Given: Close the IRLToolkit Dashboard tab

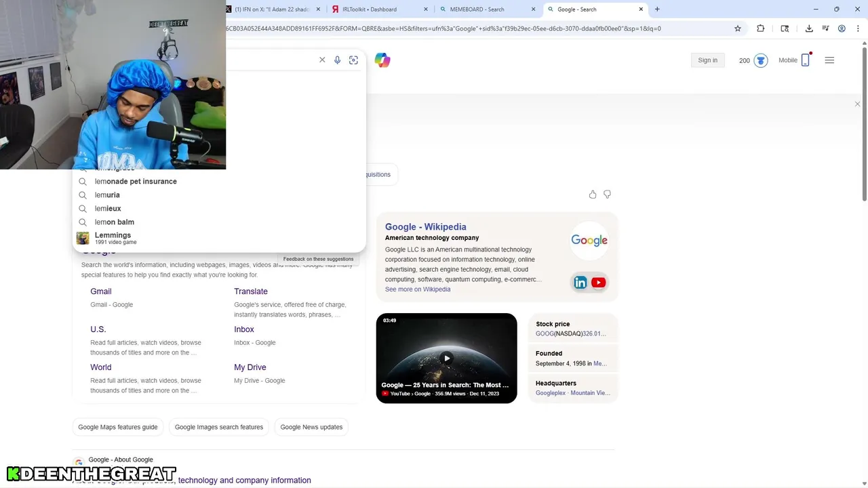Looking at the screenshot, I should (426, 9).
